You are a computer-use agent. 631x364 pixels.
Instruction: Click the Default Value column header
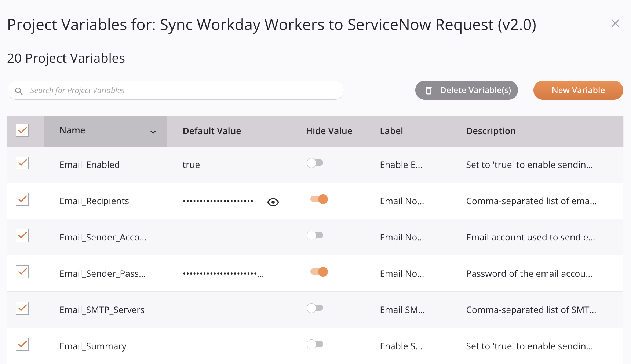pos(212,131)
